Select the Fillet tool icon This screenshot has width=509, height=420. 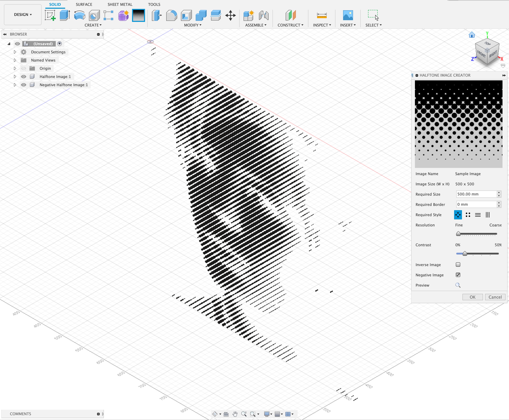(172, 15)
